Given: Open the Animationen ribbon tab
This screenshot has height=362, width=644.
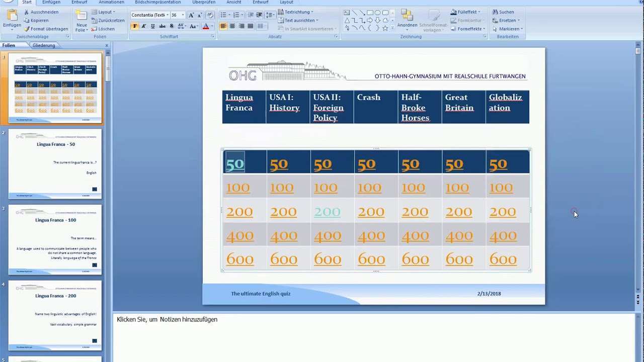Looking at the screenshot, I should point(111,3).
